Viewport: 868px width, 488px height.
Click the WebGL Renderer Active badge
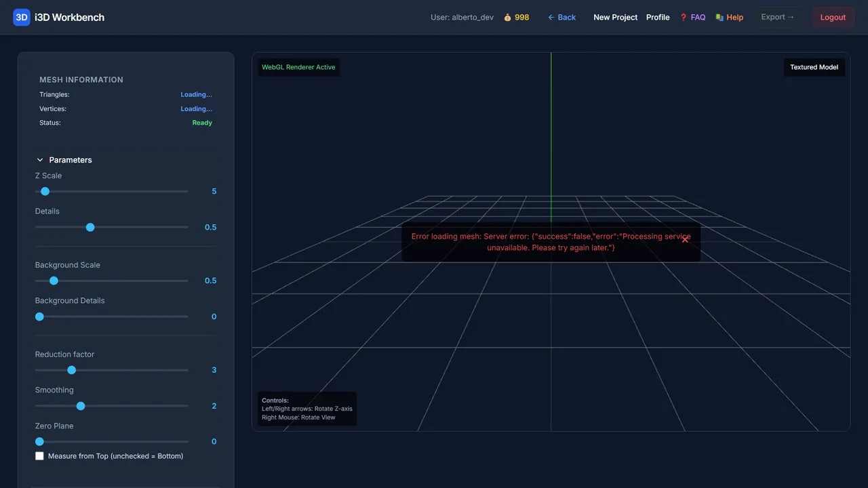click(298, 67)
